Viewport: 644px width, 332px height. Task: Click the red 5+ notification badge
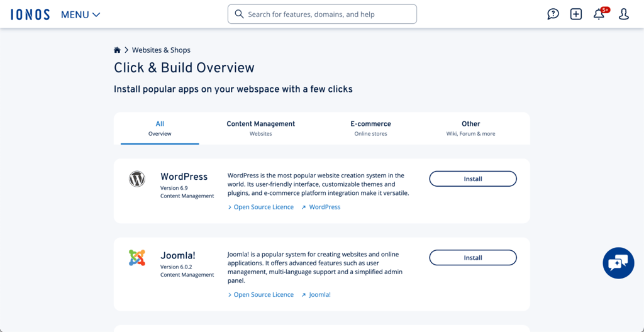[x=605, y=9]
